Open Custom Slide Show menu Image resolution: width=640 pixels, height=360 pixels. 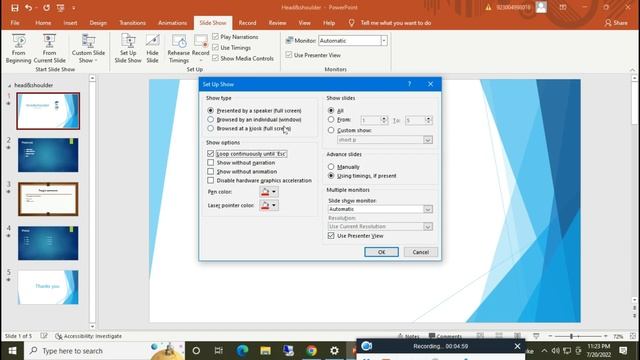click(x=88, y=49)
